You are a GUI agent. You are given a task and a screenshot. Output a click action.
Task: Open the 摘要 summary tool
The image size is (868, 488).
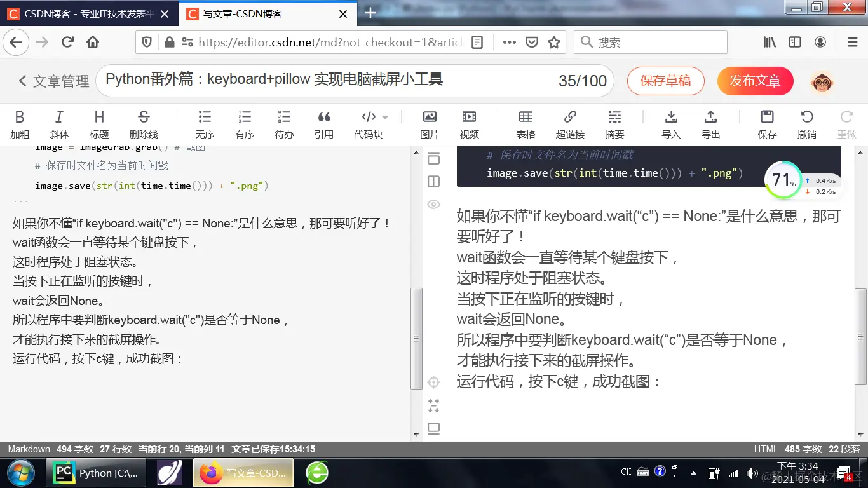click(614, 124)
